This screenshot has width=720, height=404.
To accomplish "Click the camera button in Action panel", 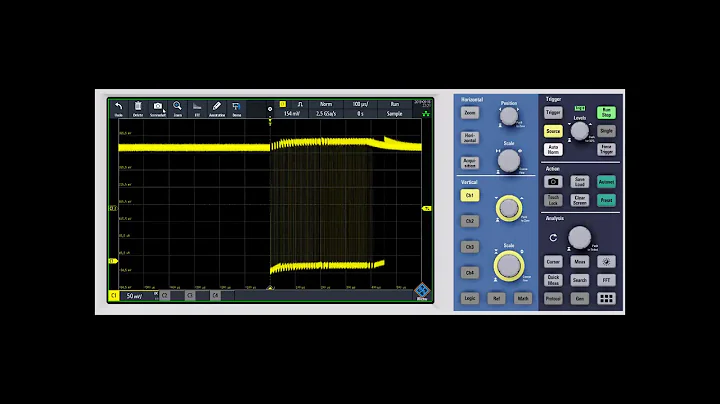I will tap(553, 182).
